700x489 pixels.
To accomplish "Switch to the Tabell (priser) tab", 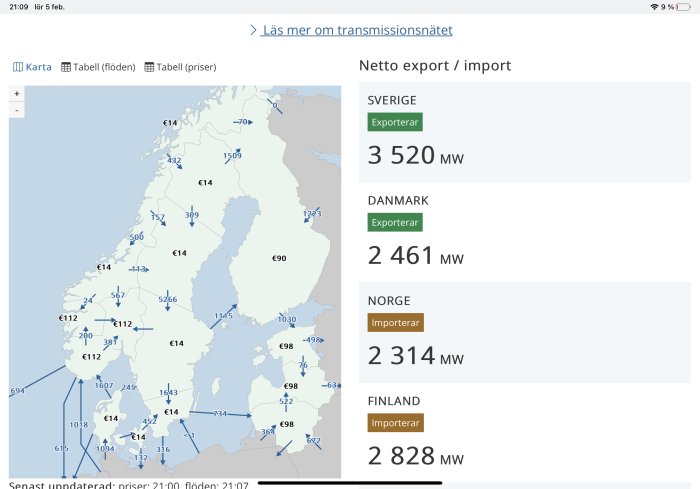I will 180,67.
